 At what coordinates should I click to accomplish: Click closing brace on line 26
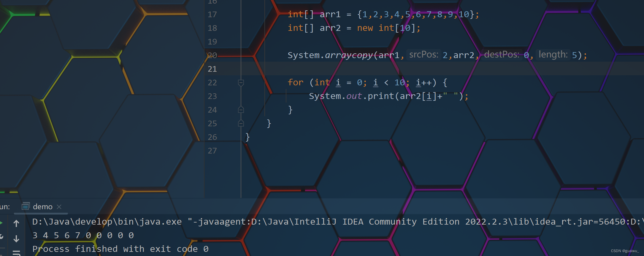point(248,137)
